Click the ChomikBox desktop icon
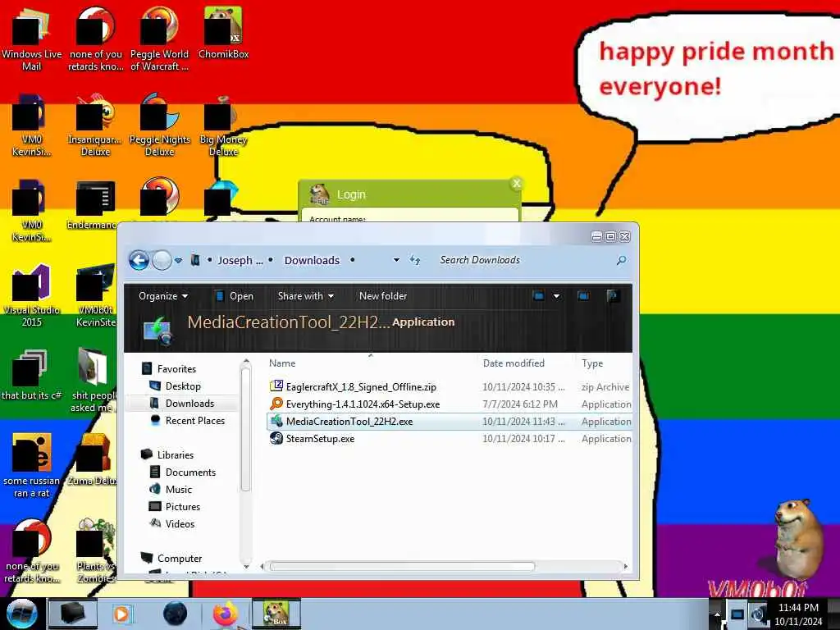This screenshot has width=840, height=630. click(223, 33)
